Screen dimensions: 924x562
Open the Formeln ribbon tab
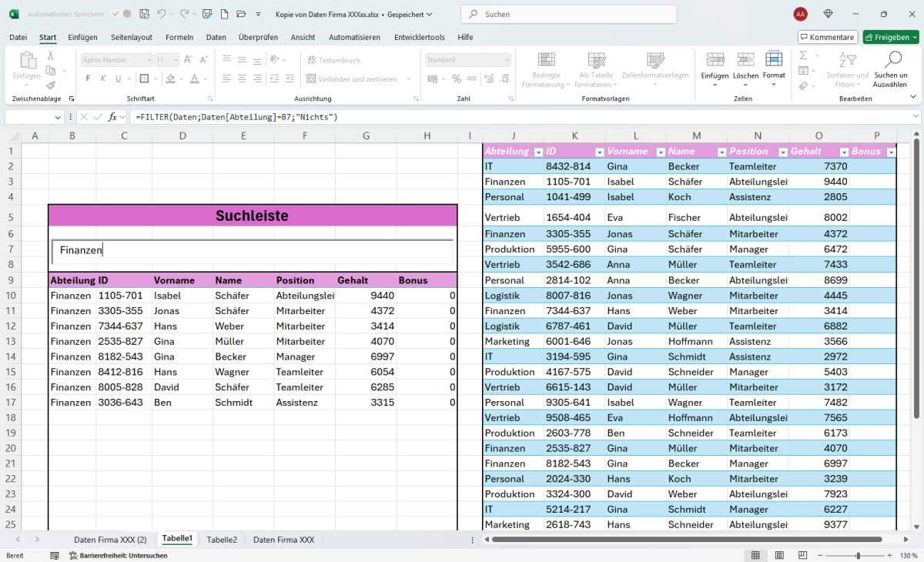pyautogui.click(x=179, y=37)
